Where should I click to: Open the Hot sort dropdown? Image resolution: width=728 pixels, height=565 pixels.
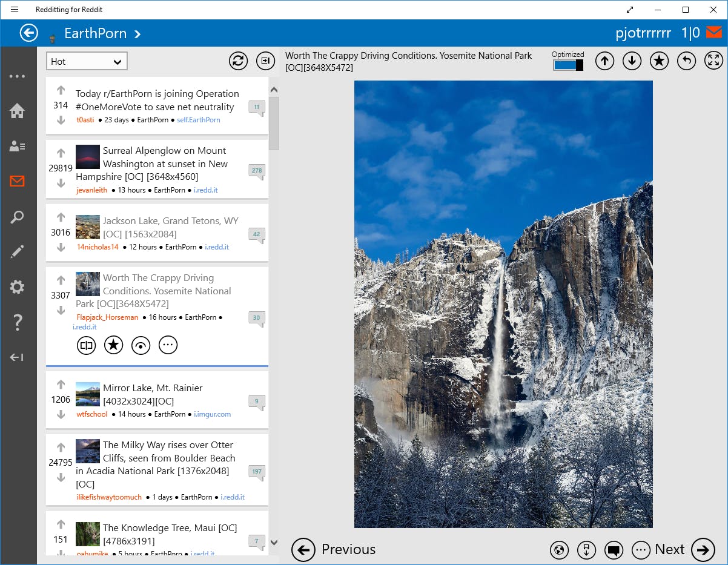87,61
